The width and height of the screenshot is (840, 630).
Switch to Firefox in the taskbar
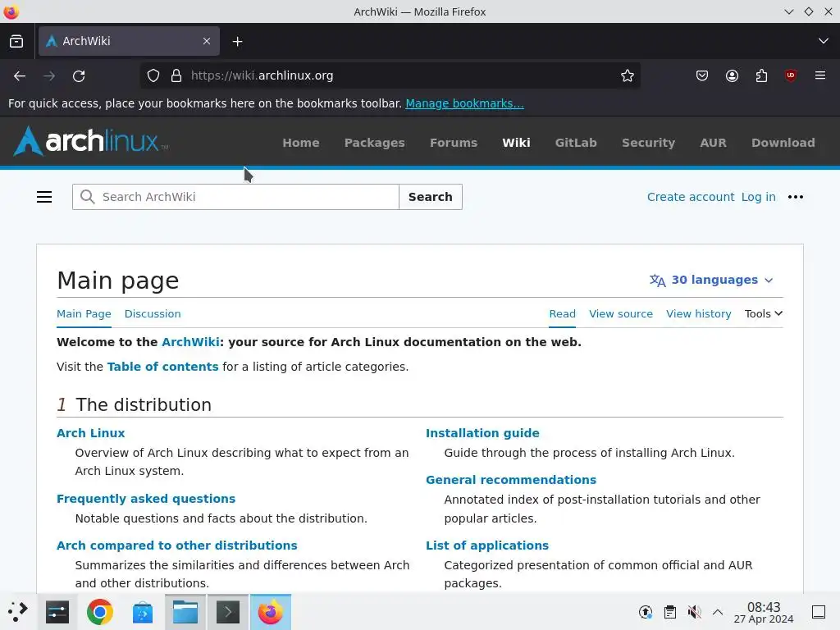click(x=271, y=612)
